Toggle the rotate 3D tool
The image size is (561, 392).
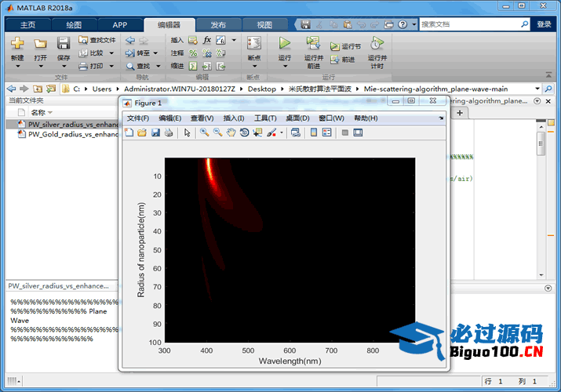(244, 132)
